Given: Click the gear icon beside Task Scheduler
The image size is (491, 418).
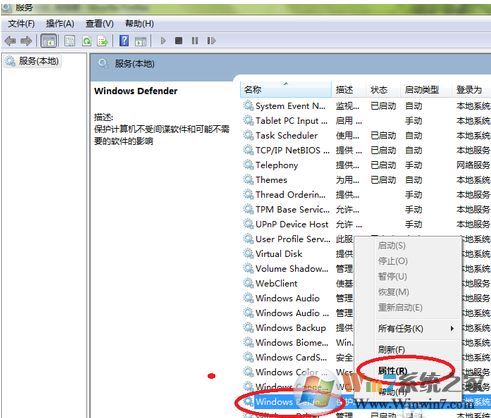Looking at the screenshot, I should tap(248, 135).
